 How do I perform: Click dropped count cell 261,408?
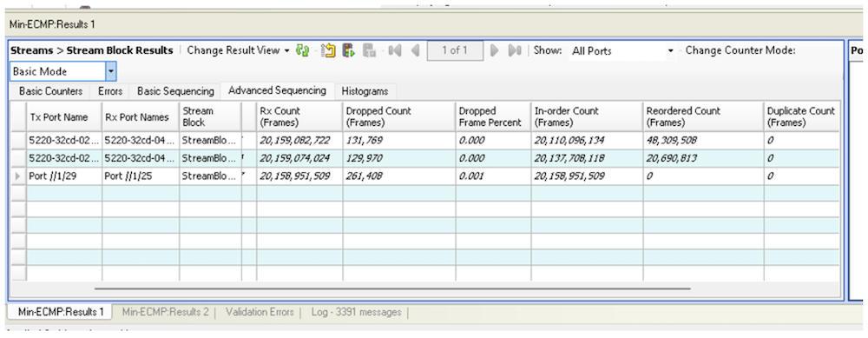coord(398,176)
